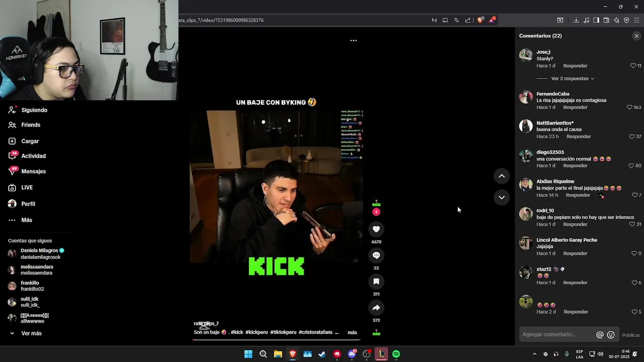Screen dimensions: 644x362
Task: Open Brave Wallet icon
Action: coord(606,20)
